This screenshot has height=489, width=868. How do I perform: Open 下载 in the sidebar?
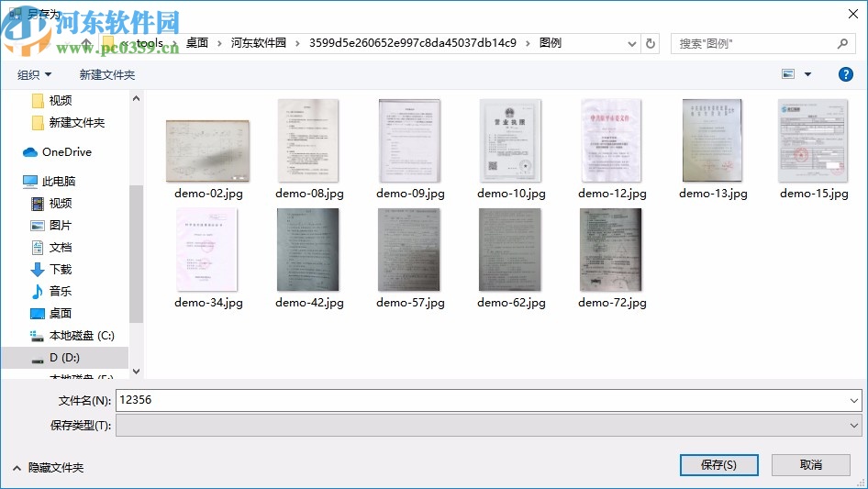click(51, 269)
